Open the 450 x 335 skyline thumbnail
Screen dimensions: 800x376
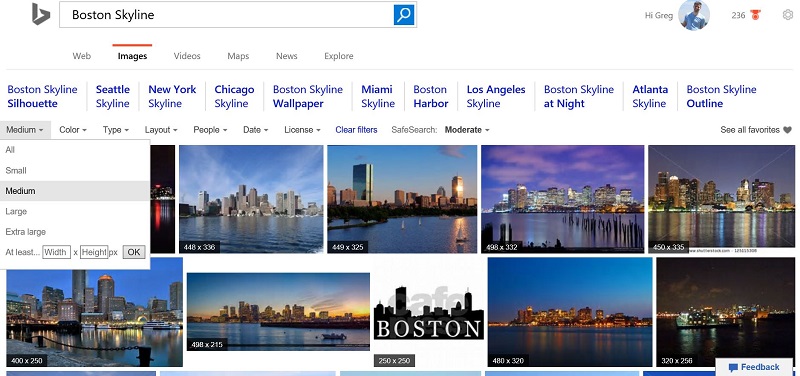721,199
